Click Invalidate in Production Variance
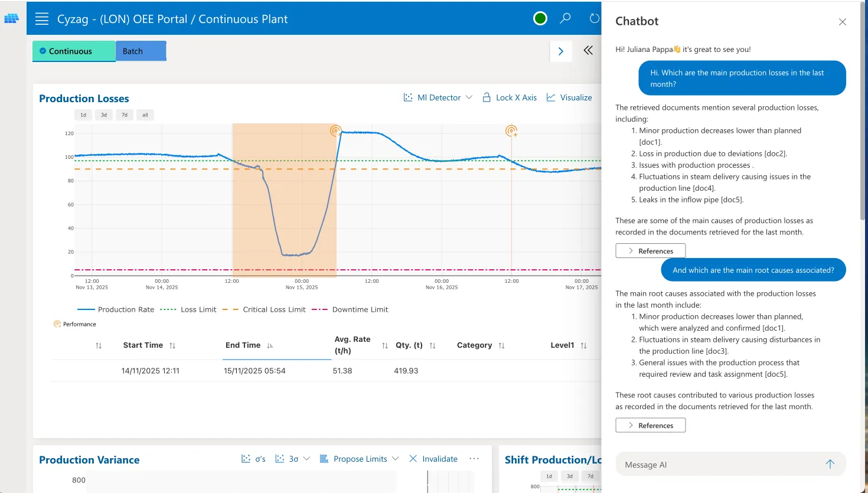 [433, 459]
